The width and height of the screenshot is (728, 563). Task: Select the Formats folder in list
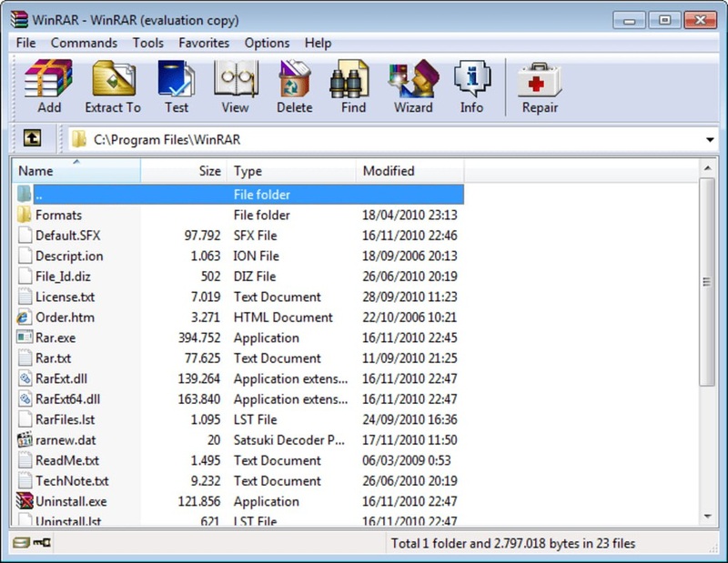(x=58, y=216)
